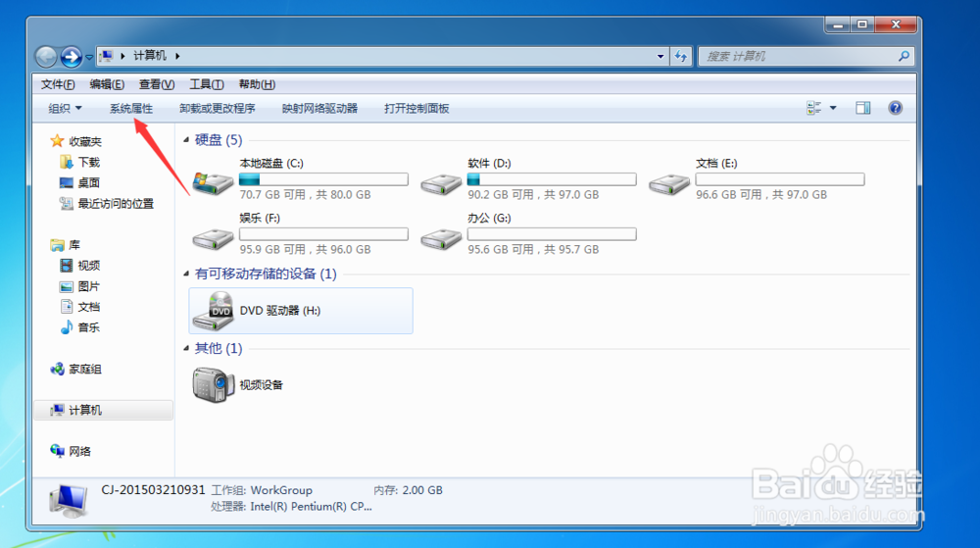Open the 组织 dropdown menu
Image resolution: width=980 pixels, height=548 pixels.
click(x=65, y=108)
